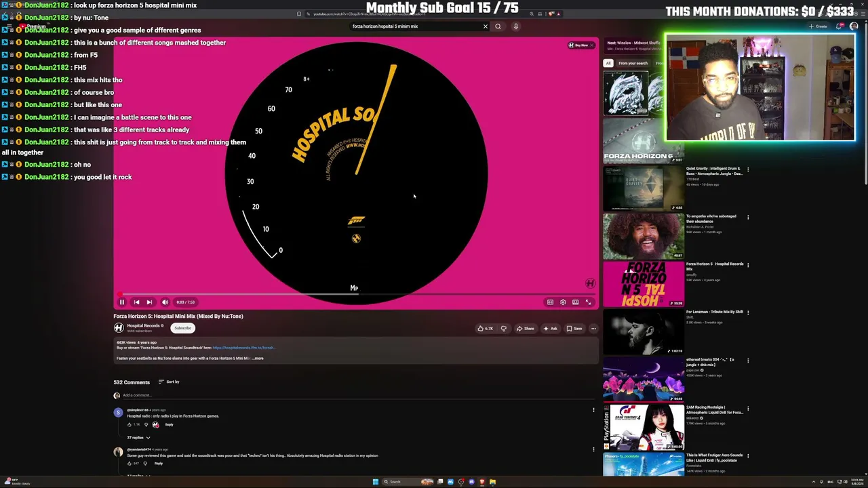Open YouTube notifications bell
The height and width of the screenshot is (488, 868).
pyautogui.click(x=840, y=26)
